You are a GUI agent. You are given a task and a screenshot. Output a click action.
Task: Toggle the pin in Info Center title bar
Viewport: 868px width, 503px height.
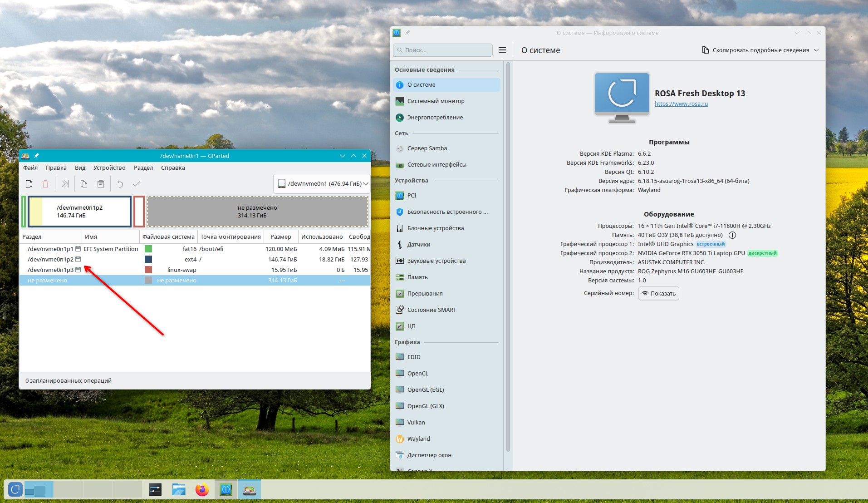[x=407, y=33]
